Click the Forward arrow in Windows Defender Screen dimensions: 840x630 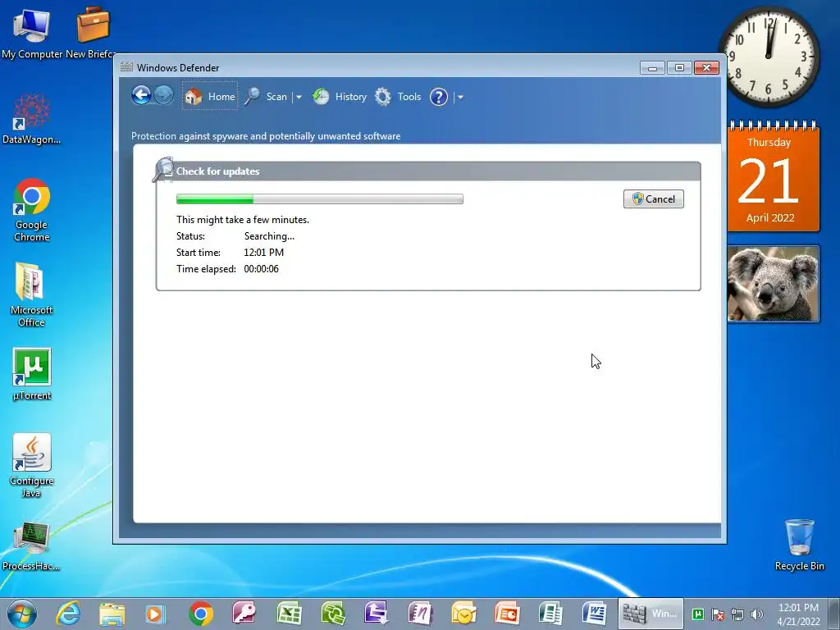click(164, 96)
